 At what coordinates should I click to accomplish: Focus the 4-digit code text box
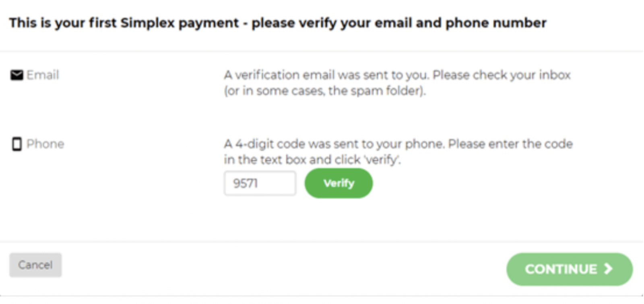click(x=260, y=183)
